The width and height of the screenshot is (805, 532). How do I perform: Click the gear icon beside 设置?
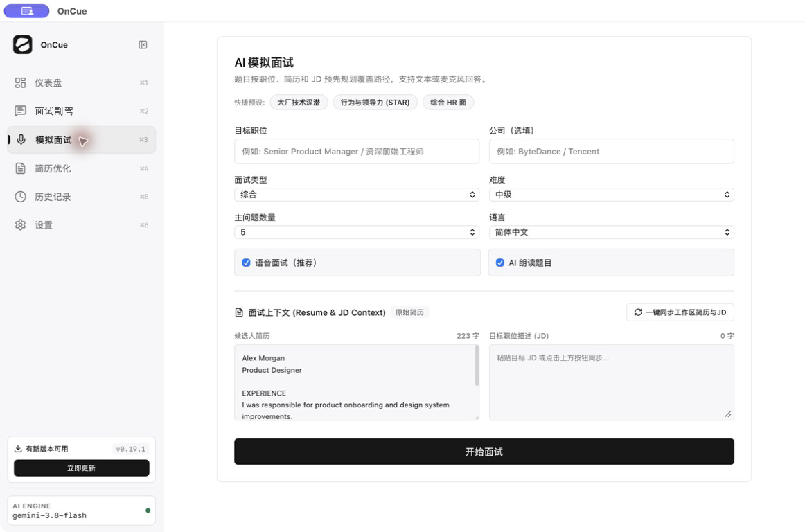(21, 225)
